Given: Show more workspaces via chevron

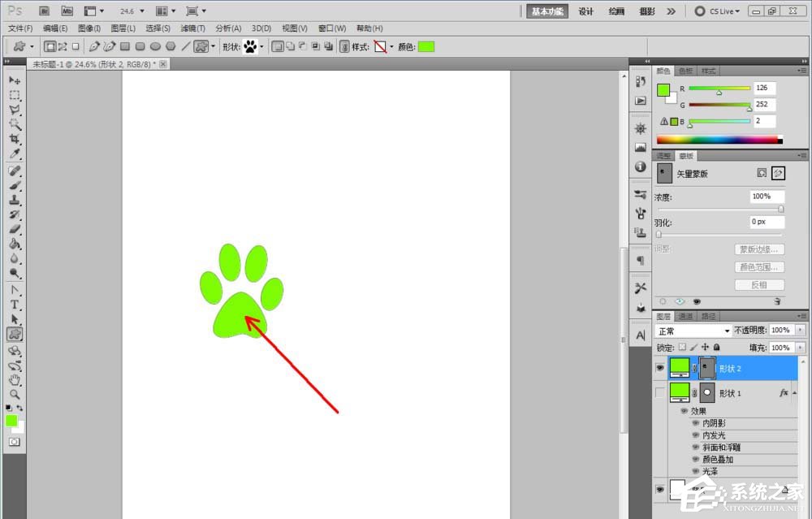Looking at the screenshot, I should [672, 11].
